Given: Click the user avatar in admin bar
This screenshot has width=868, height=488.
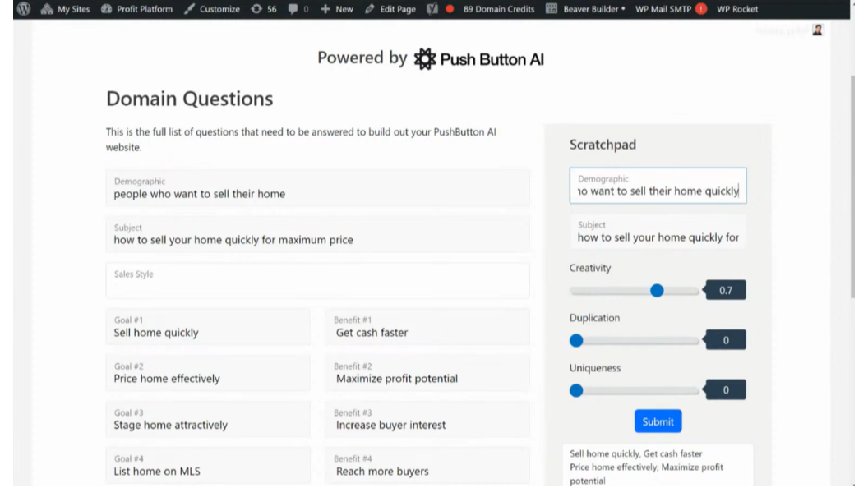Looking at the screenshot, I should click(818, 30).
